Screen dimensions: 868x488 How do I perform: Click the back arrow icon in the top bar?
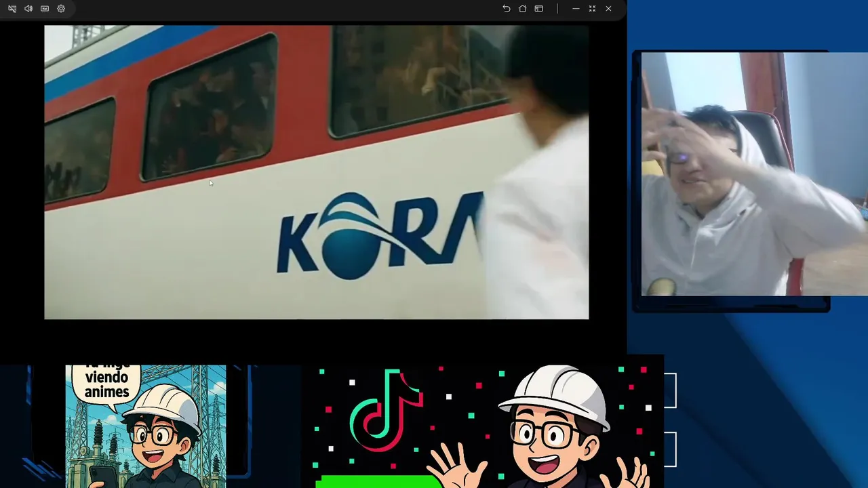[506, 9]
